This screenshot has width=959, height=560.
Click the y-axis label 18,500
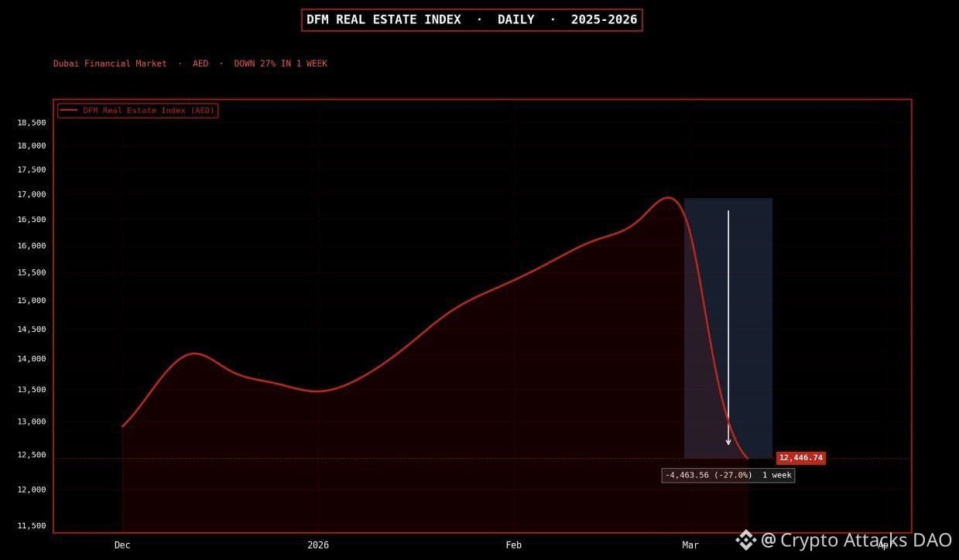[32, 122]
